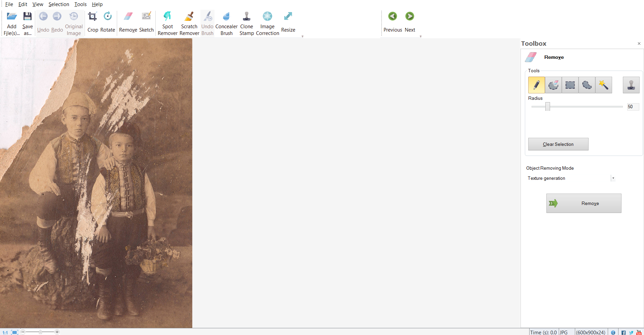Select the magic wand tool in Toolbox
644x335 pixels.
(x=603, y=85)
